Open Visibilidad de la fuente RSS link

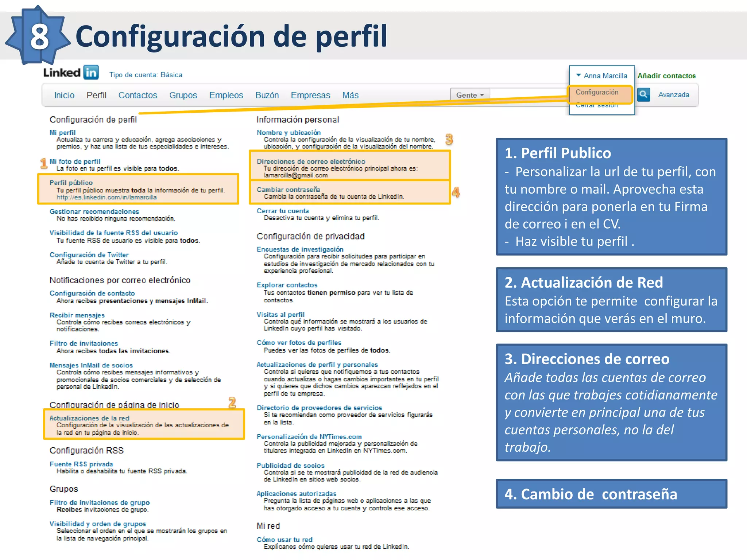click(114, 233)
